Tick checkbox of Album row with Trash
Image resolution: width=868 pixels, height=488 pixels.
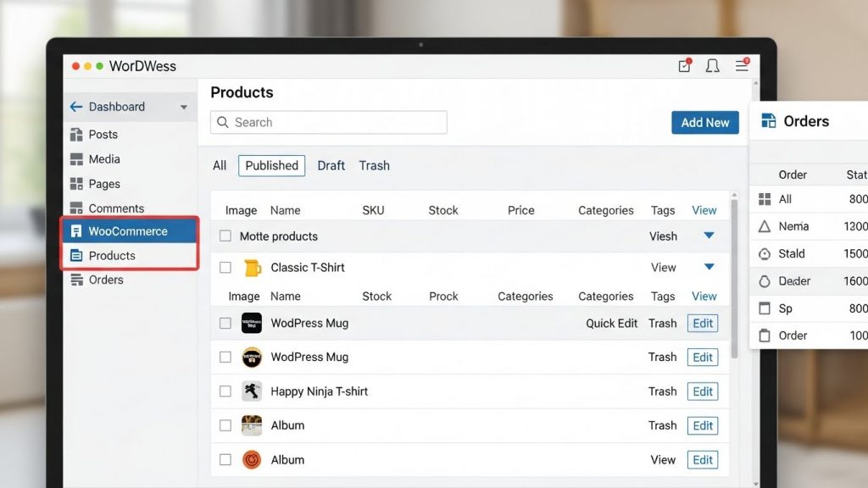(x=225, y=425)
